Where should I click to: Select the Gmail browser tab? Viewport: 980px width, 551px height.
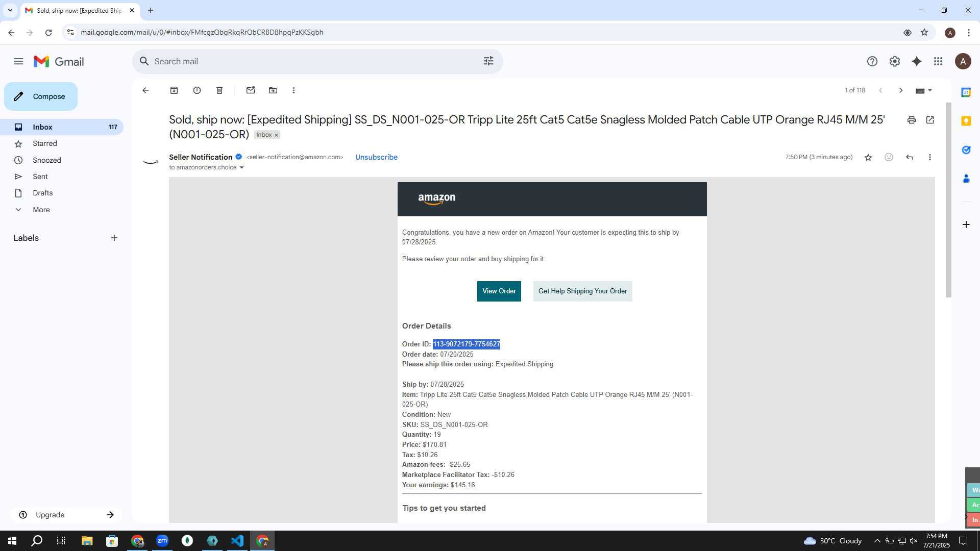[79, 10]
